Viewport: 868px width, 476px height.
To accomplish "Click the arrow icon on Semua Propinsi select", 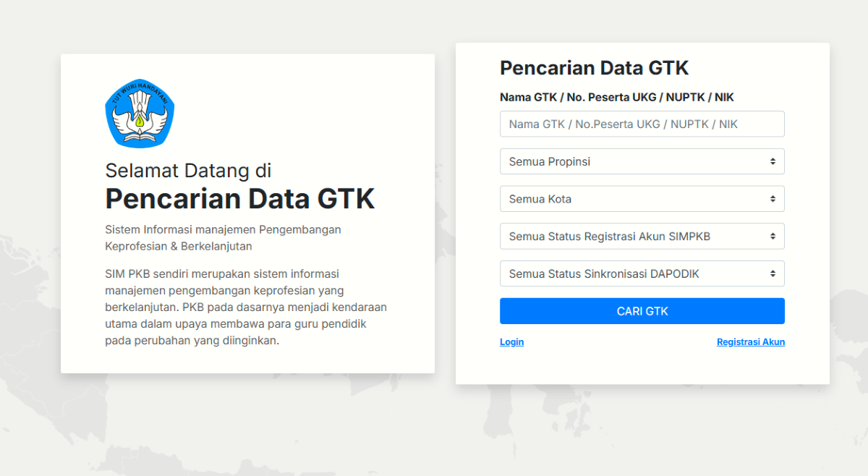I will (773, 161).
